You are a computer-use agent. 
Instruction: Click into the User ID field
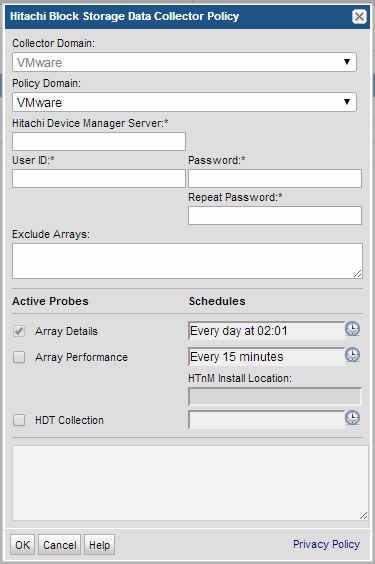pos(99,178)
